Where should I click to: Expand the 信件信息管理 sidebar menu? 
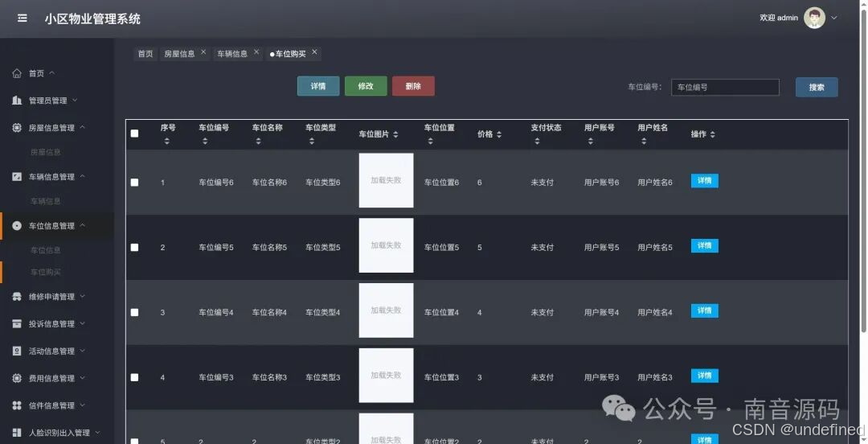click(x=82, y=405)
